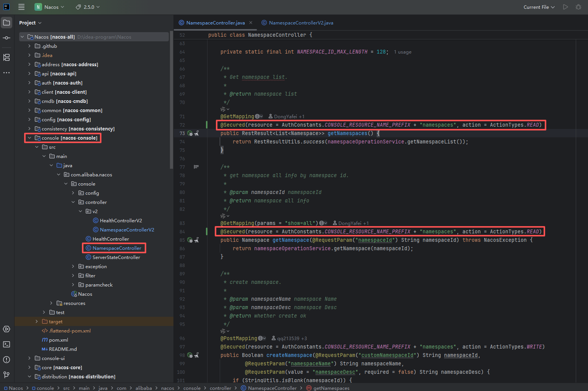The width and height of the screenshot is (588, 391).
Task: Click gutter endpoint icon on line 85
Action: (190, 240)
